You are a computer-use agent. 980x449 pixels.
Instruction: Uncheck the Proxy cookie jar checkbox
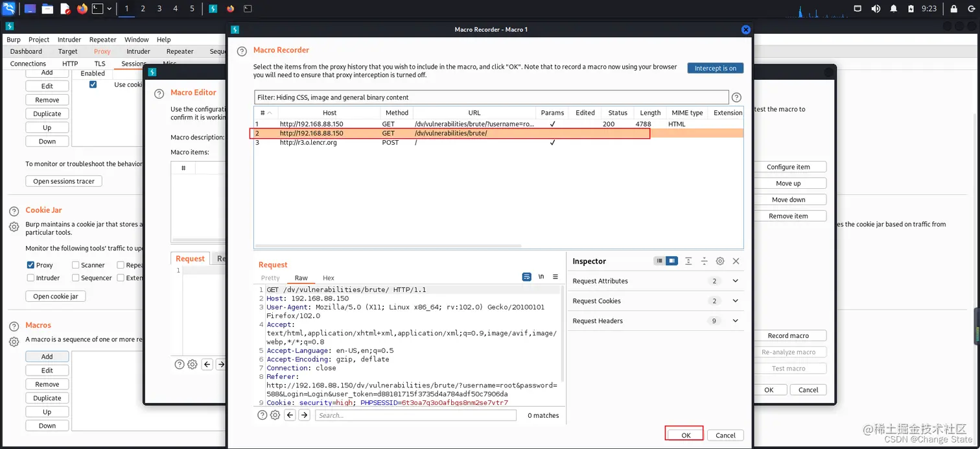coord(30,265)
